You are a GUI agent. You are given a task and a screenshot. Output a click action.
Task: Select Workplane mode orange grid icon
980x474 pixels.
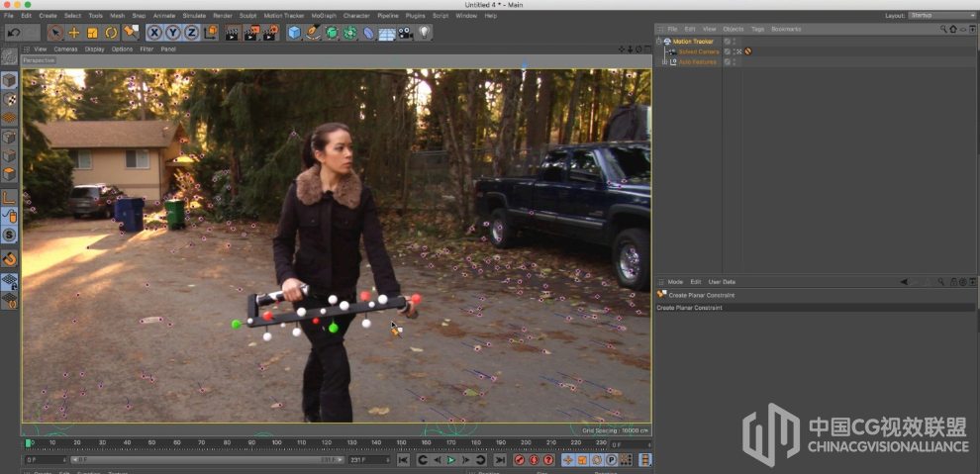[x=9, y=117]
